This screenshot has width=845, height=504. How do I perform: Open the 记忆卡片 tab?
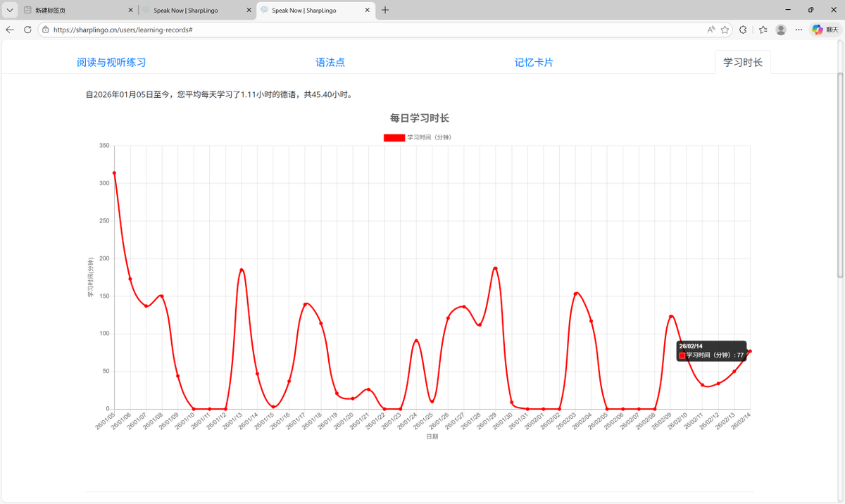534,63
